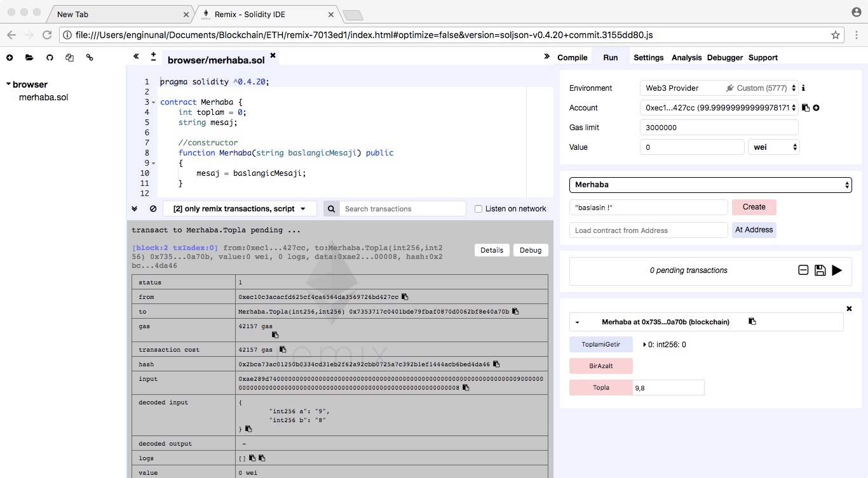The image size is (868, 478).
Task: Focus the Value amount input field
Action: click(692, 147)
